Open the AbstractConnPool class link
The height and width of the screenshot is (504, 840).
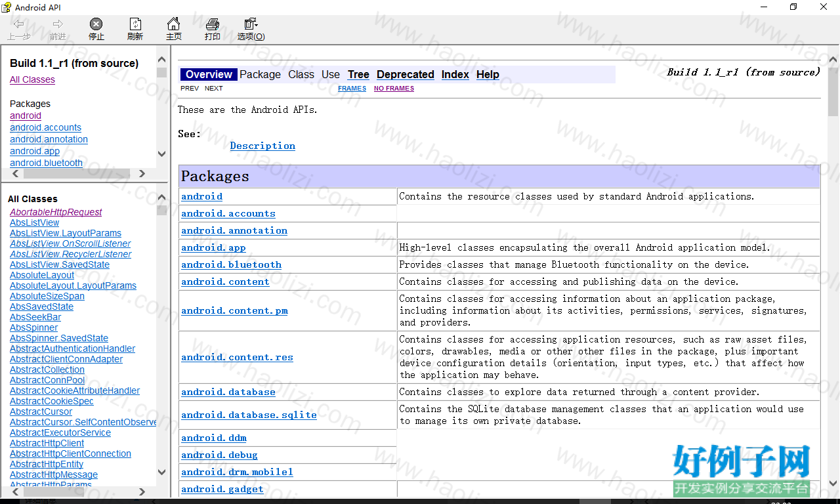pos(47,380)
